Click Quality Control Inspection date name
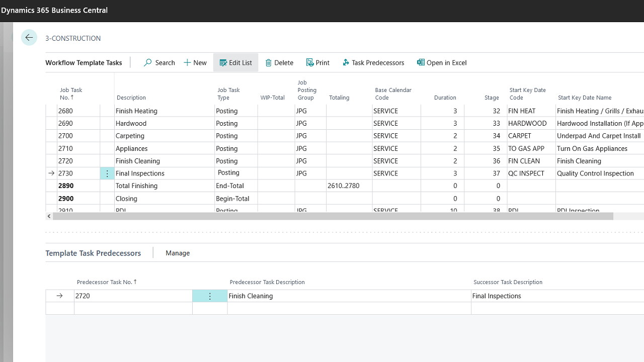644x362 pixels. coord(595,173)
